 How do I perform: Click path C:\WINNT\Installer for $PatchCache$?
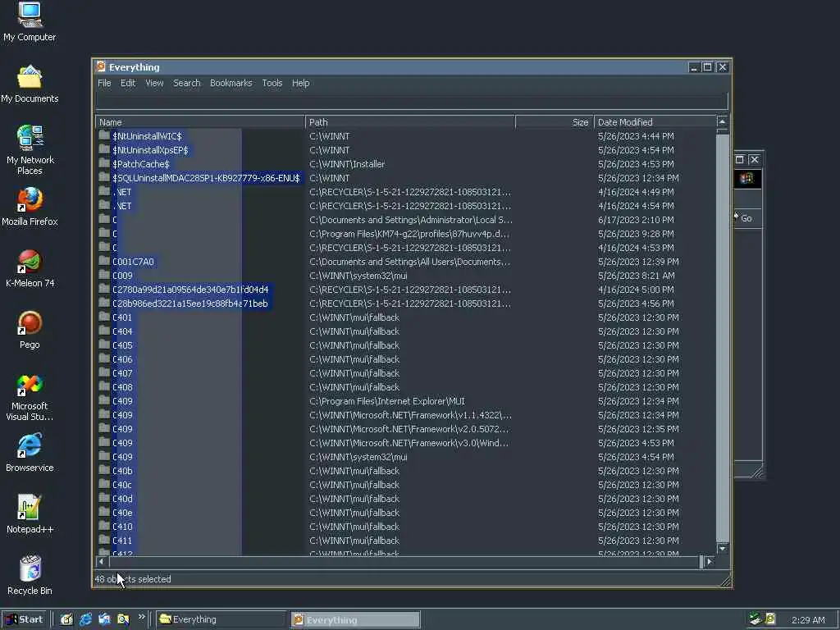coord(347,164)
